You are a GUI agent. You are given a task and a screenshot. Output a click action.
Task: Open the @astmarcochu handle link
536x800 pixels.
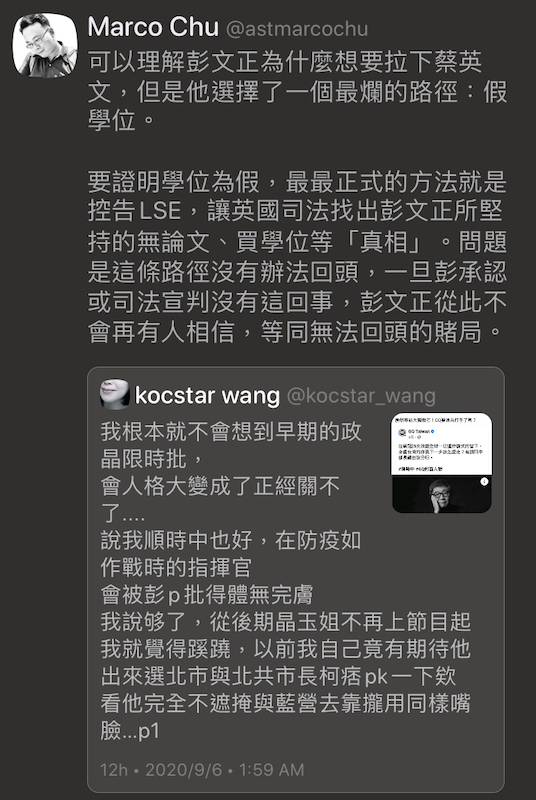point(296,29)
